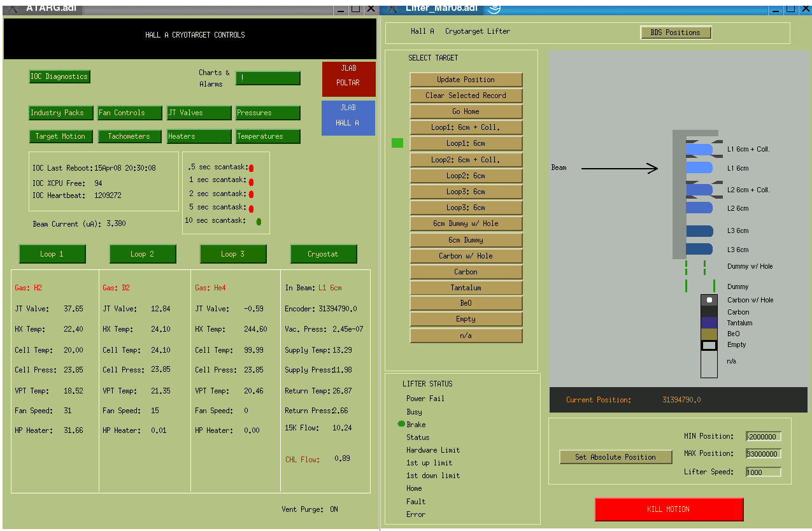The width and height of the screenshot is (812, 531).
Task: Open IOC Diagnostics panel
Action: click(x=60, y=76)
